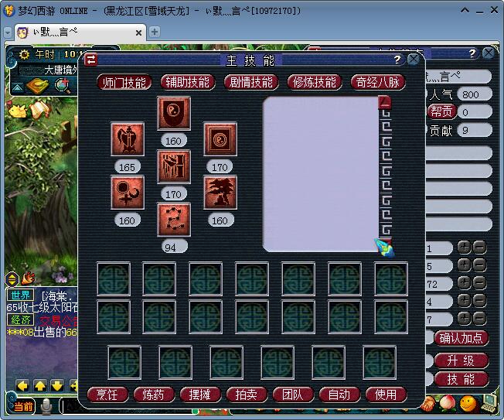Open the tab list dropdown left of tabs
504x420 pixels.
pyautogui.click(x=8, y=32)
